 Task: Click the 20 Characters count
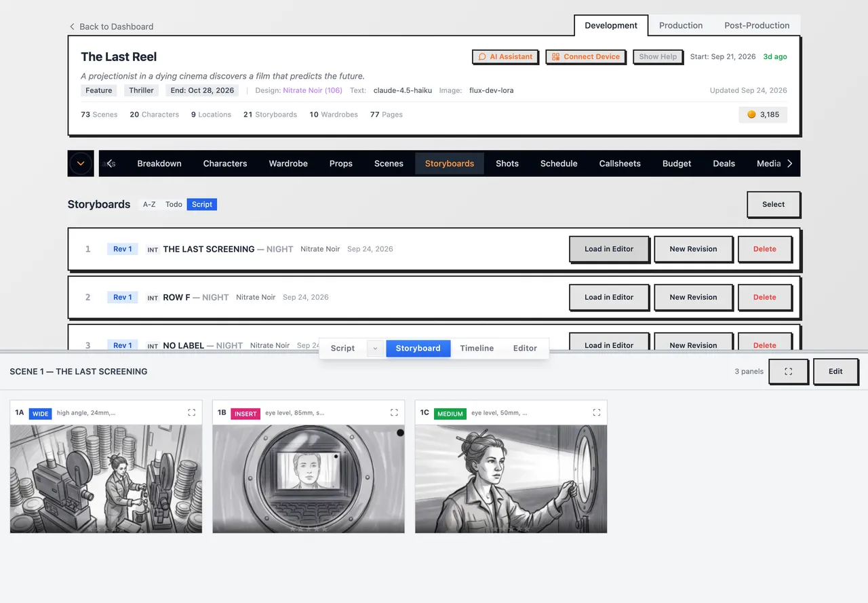coord(155,115)
